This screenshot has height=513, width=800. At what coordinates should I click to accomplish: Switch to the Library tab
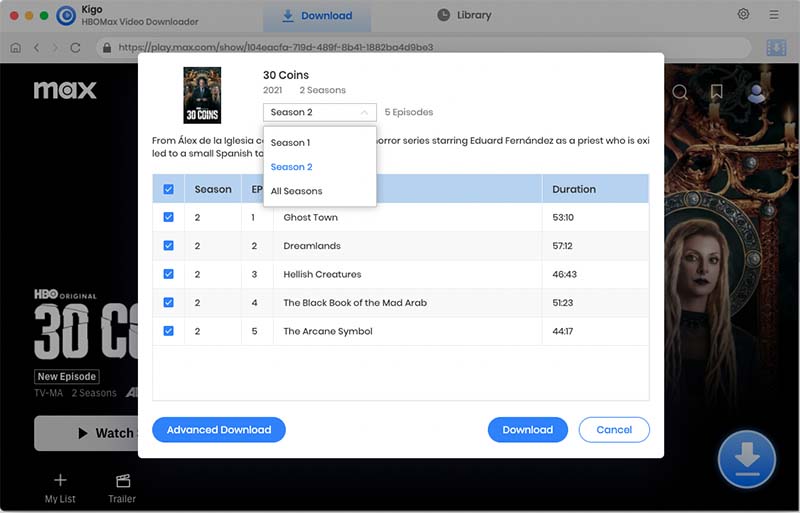point(464,15)
